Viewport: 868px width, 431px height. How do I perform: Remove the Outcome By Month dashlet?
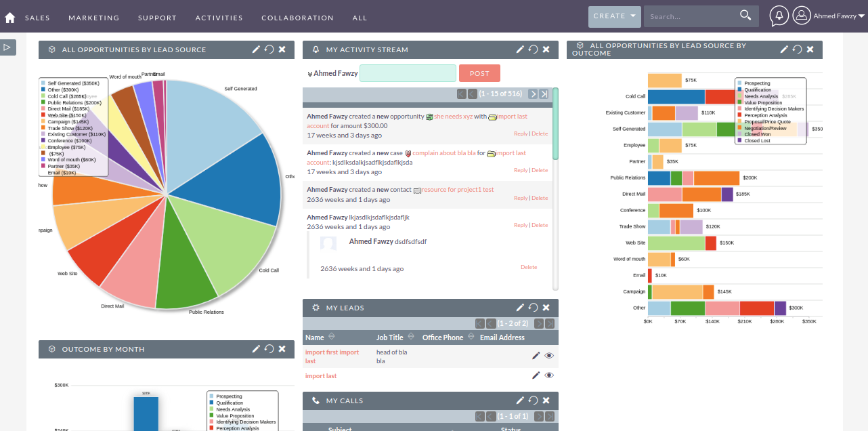282,349
